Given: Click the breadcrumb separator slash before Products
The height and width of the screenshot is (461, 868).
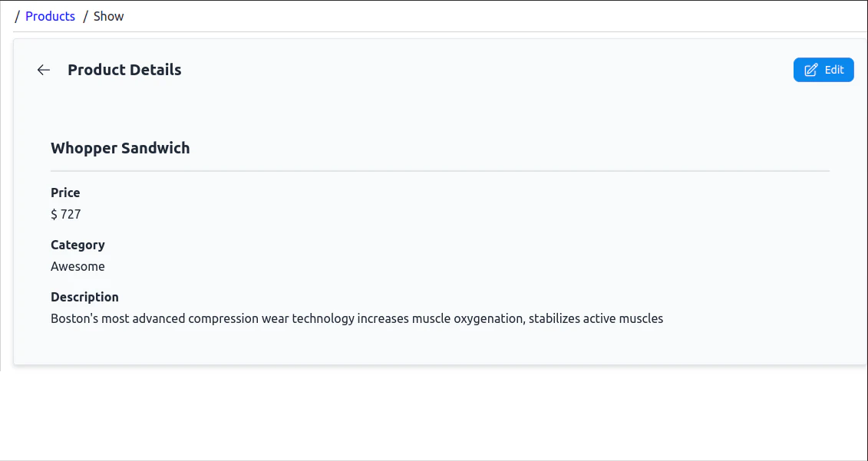Looking at the screenshot, I should [17, 16].
